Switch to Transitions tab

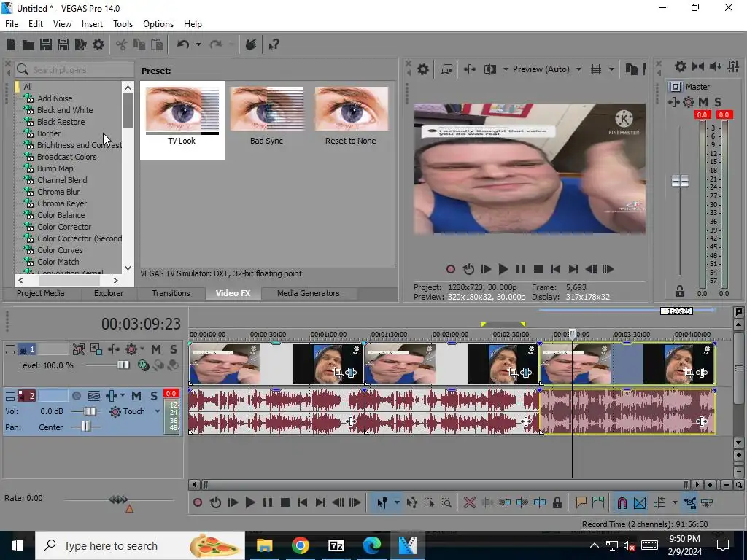pyautogui.click(x=171, y=293)
